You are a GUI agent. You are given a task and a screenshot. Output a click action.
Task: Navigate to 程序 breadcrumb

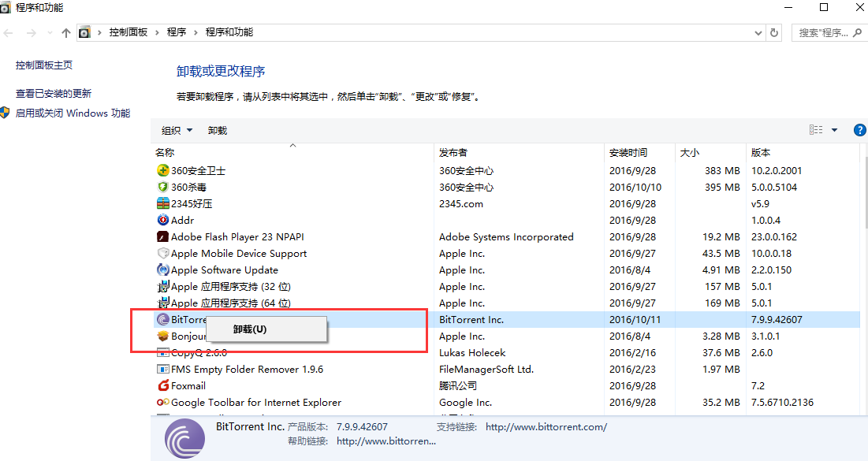(x=177, y=32)
